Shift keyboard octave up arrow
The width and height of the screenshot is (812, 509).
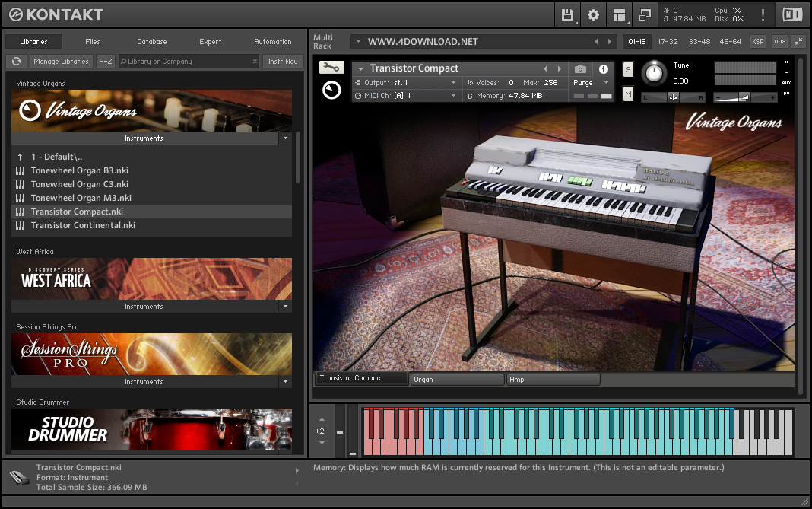pyautogui.click(x=322, y=419)
